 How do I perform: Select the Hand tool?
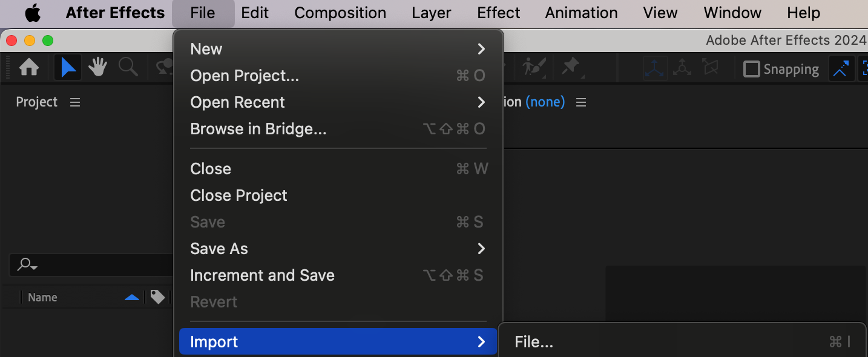(97, 68)
